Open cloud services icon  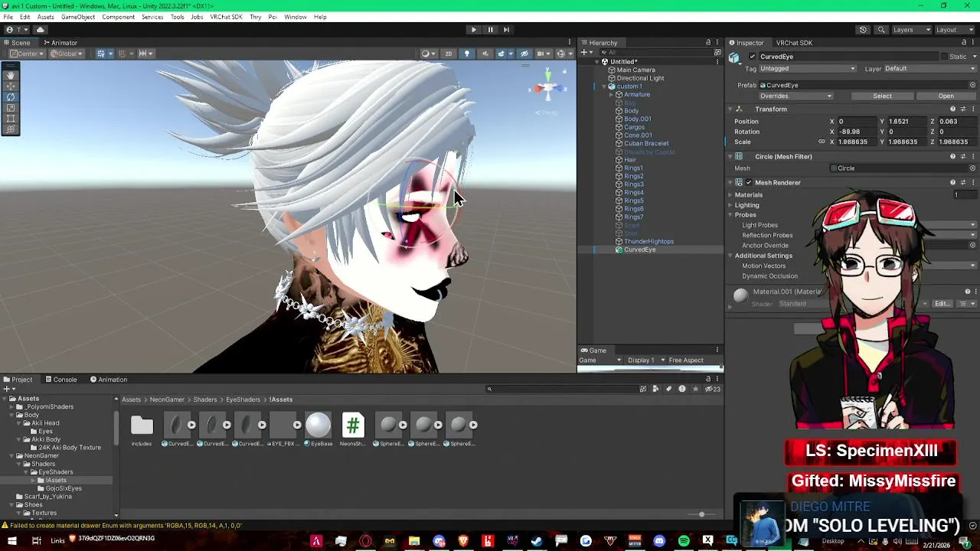[x=41, y=30]
